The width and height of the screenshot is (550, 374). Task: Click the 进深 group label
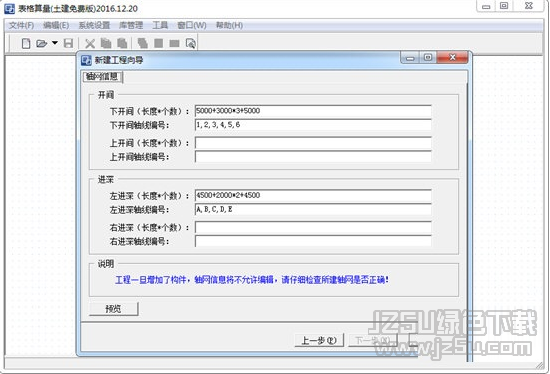pos(106,180)
